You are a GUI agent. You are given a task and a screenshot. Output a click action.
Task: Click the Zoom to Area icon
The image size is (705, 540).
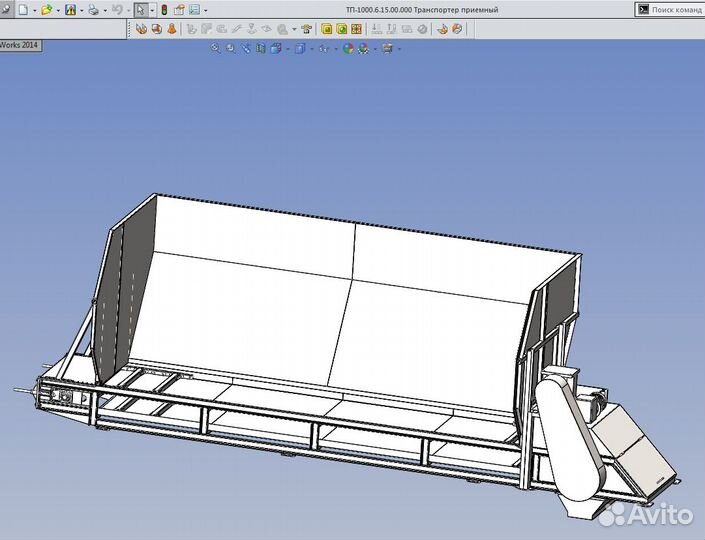pos(231,48)
